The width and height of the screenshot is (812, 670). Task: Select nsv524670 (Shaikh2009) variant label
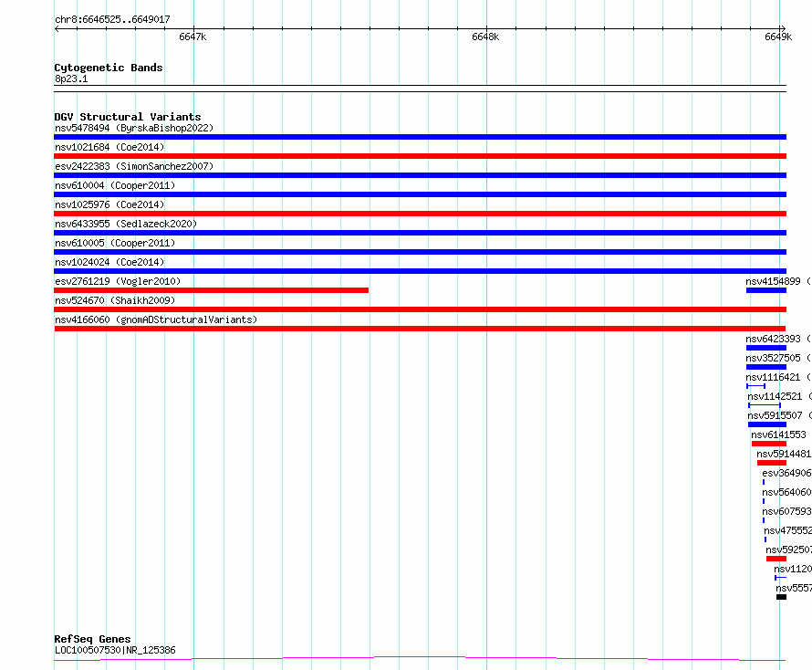coord(115,300)
